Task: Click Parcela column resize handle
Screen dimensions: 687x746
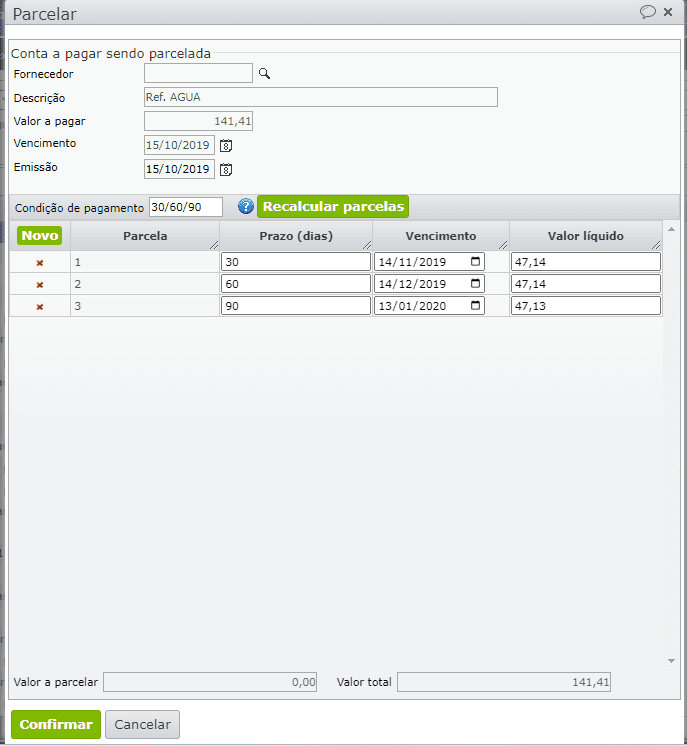Action: 214,245
